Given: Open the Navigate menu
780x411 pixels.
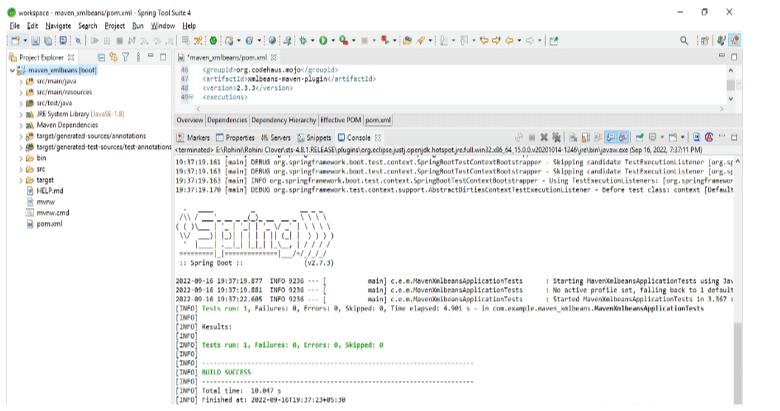Looking at the screenshot, I should click(58, 26).
